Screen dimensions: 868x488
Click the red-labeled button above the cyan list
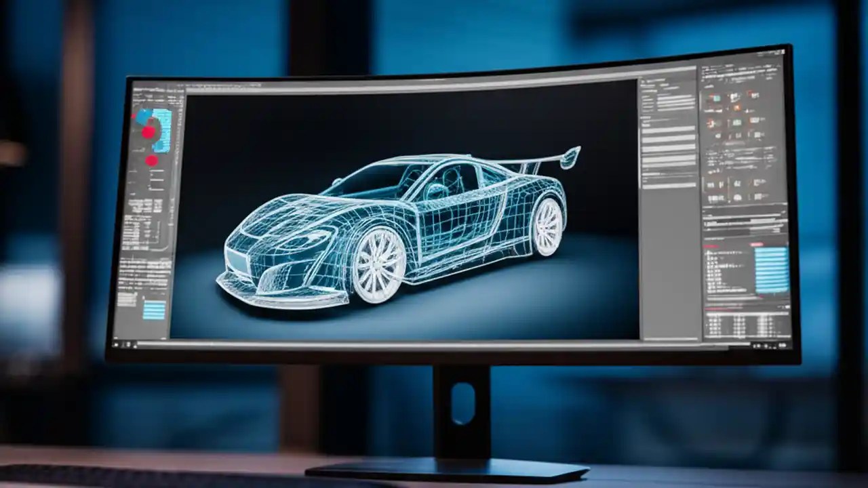757,245
